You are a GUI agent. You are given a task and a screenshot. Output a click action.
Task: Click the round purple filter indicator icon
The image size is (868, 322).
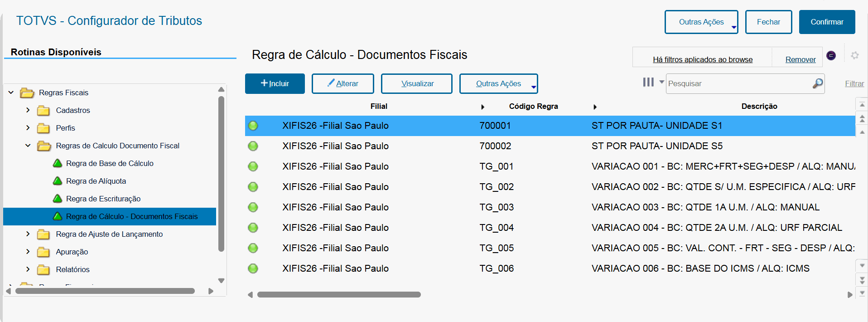click(x=831, y=55)
